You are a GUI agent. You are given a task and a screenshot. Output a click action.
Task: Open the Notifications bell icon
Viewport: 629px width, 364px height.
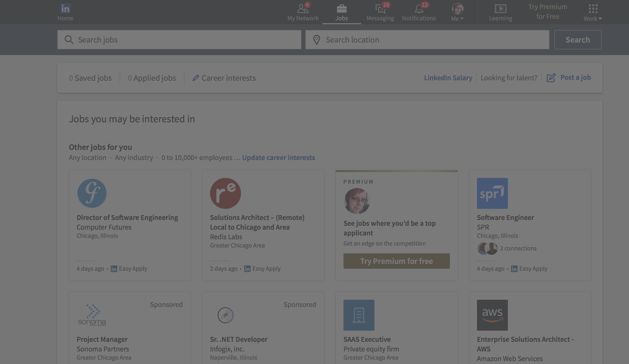tap(419, 9)
